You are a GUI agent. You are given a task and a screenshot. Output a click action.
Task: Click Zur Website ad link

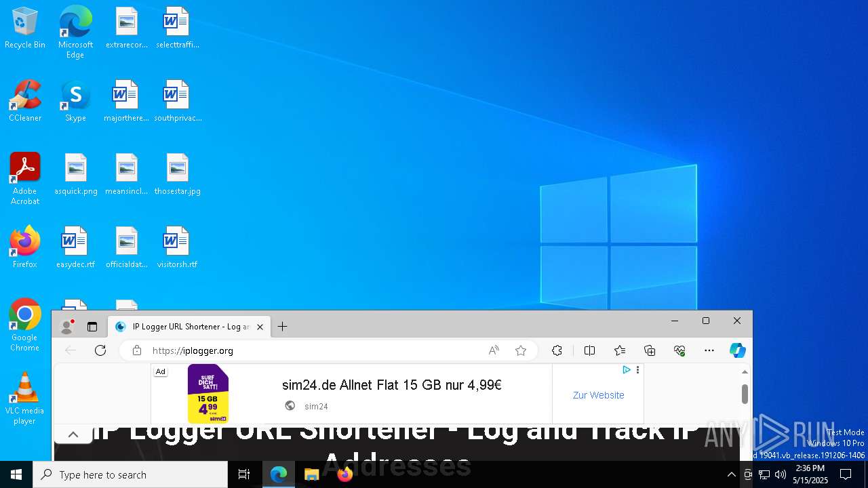[x=599, y=395]
